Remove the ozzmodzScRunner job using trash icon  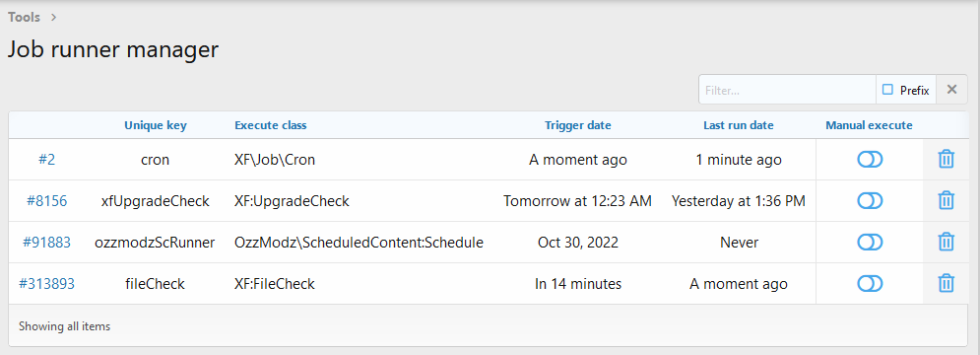coord(946,243)
